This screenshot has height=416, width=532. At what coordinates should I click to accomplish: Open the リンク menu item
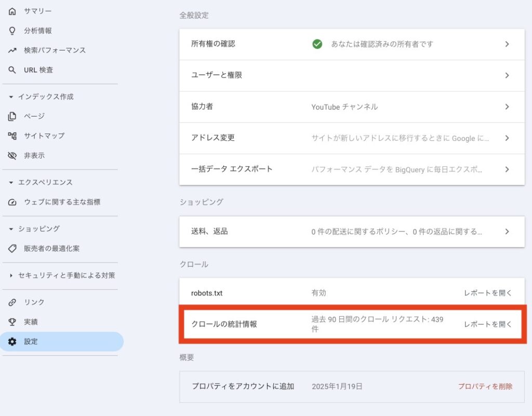(34, 302)
